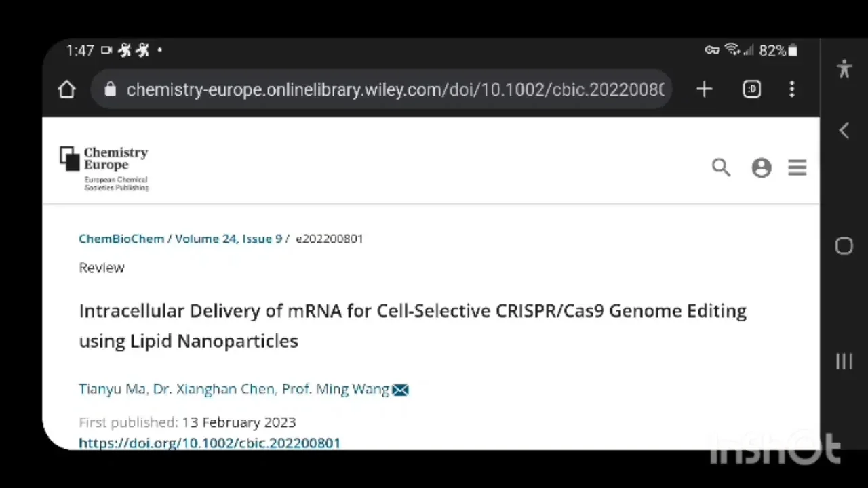
Task: Open the user account profile icon
Action: [762, 168]
